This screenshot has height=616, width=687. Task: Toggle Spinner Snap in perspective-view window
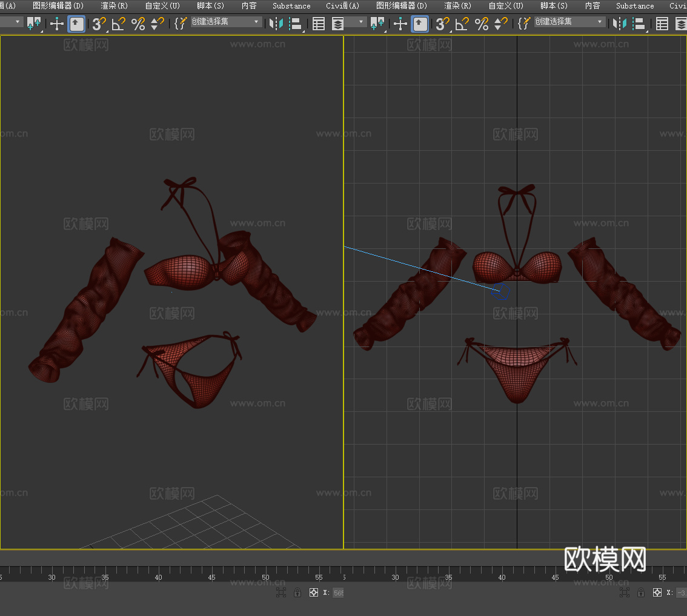(157, 24)
